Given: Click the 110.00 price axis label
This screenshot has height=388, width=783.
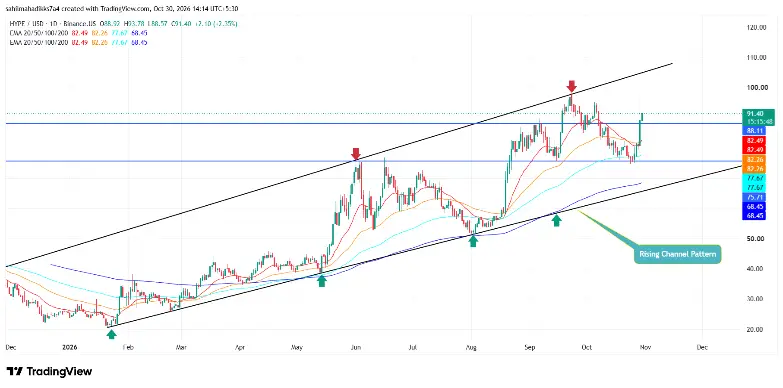Looking at the screenshot, I should pyautogui.click(x=756, y=57).
